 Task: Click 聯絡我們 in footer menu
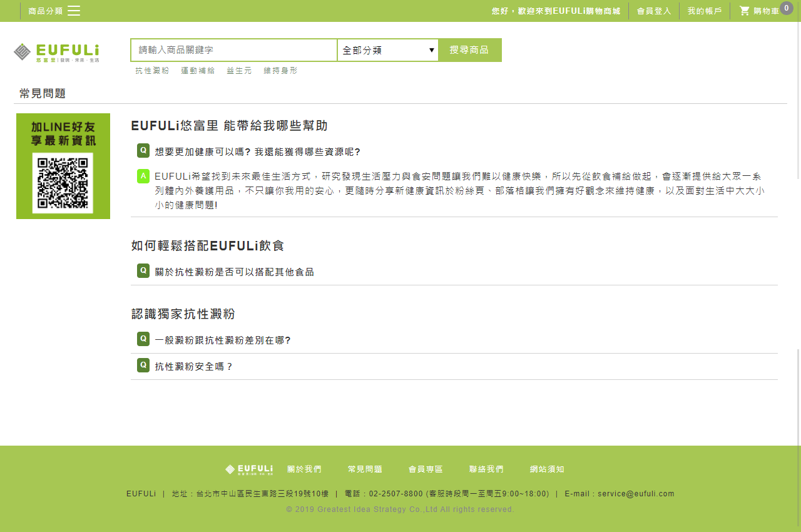click(486, 469)
